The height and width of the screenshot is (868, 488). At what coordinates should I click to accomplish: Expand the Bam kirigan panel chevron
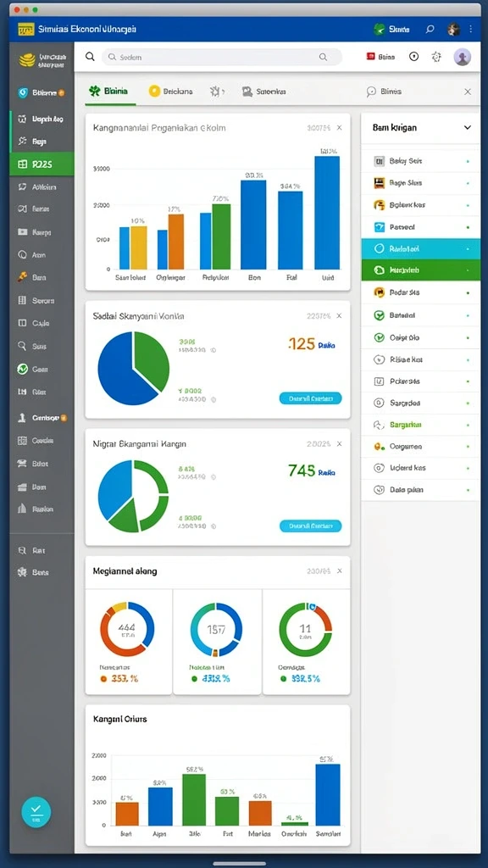tap(468, 127)
